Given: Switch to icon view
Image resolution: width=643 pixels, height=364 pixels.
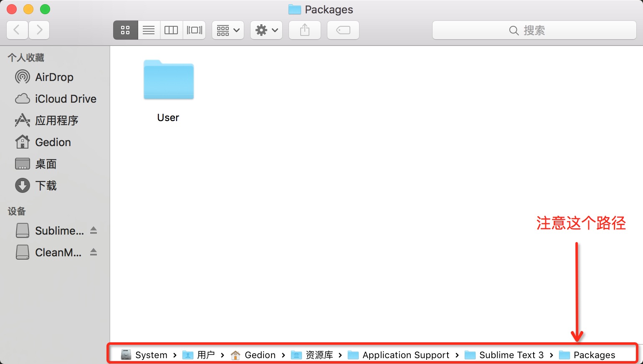Looking at the screenshot, I should (x=125, y=30).
